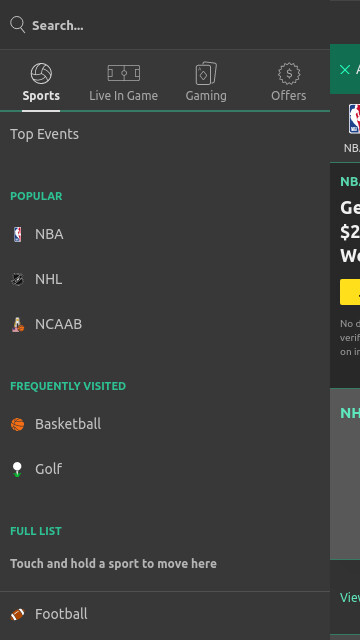Screen dimensions: 360x640
Task: Open the Offers dollar badge icon
Action: coord(289,73)
